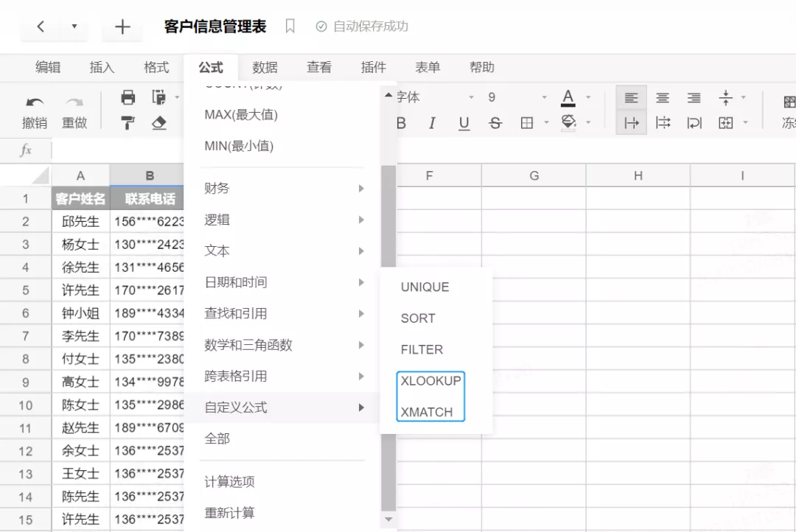The width and height of the screenshot is (796, 532).
Task: Switch to the 数据 menu
Action: (x=265, y=67)
